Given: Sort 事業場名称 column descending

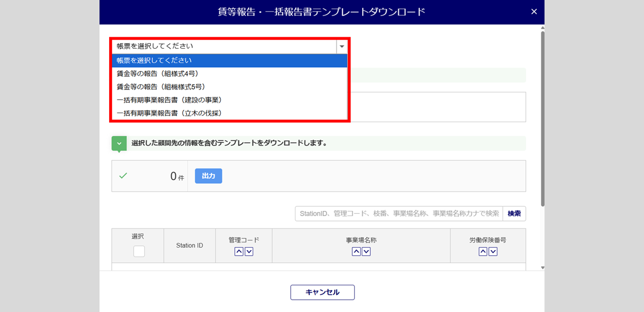Looking at the screenshot, I should (366, 252).
